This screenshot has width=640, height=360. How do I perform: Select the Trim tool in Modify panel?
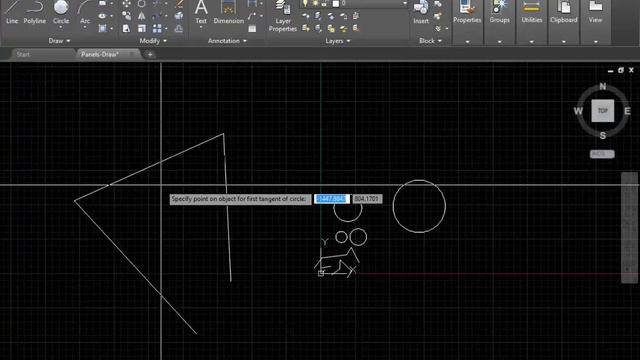(x=157, y=4)
